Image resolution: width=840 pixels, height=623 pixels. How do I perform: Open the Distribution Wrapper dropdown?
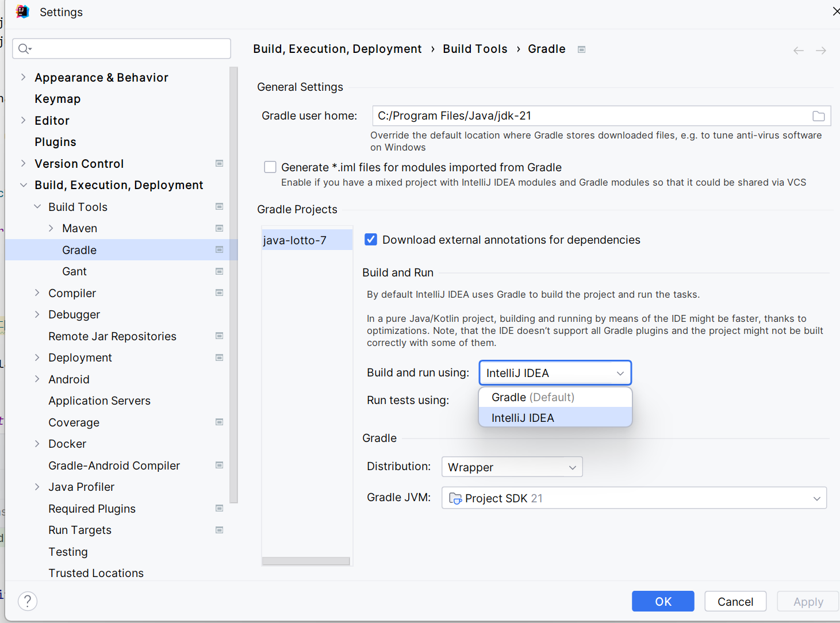coord(512,467)
